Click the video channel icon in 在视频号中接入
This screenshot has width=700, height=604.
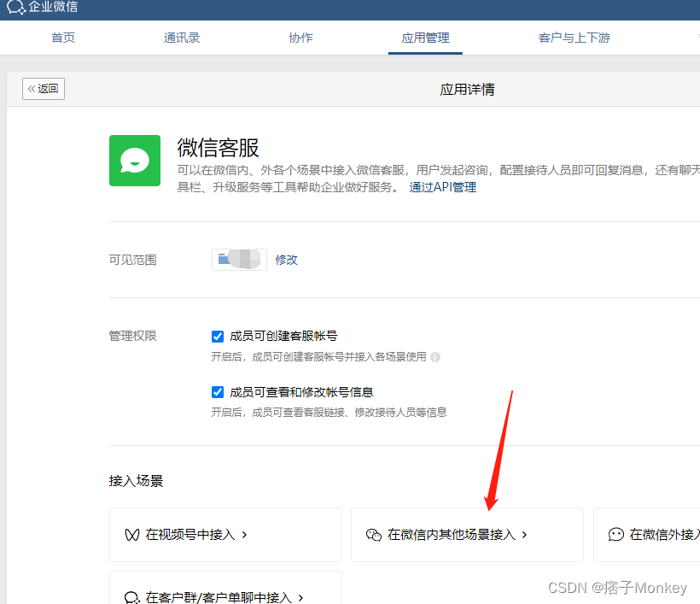click(x=132, y=535)
